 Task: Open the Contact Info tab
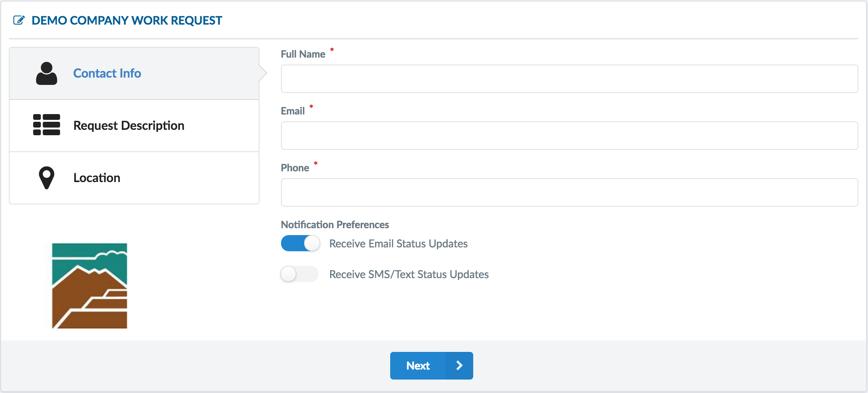(x=107, y=73)
